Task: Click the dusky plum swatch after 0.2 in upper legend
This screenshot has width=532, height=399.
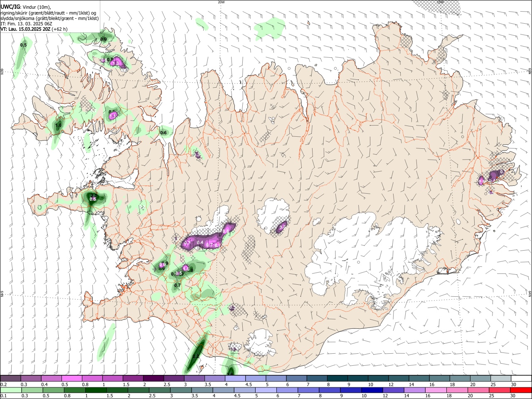Action: click(10, 378)
